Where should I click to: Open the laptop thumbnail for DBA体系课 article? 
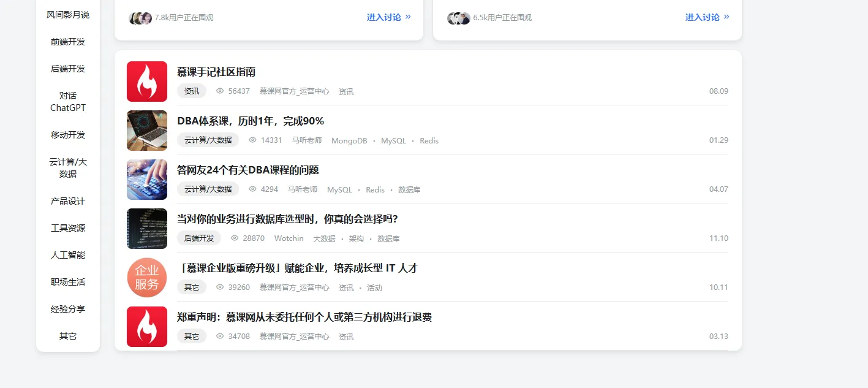146,131
